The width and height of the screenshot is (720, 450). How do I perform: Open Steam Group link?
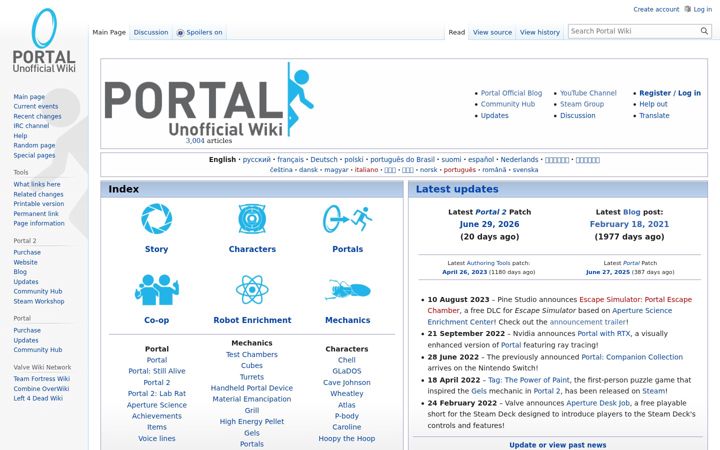click(x=582, y=104)
